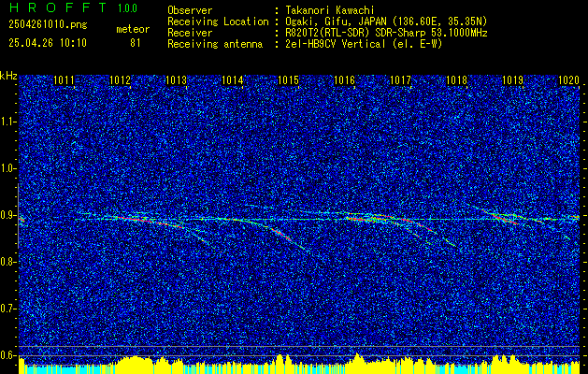Viewport: 588px width, 374px height.
Task: Click the 0.8 kHz axis label
Action: point(7,262)
